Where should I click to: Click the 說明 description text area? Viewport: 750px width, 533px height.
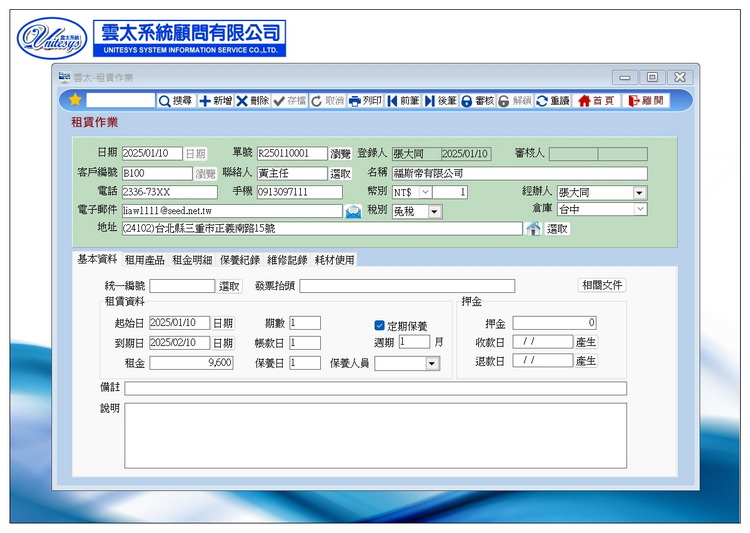[x=375, y=435]
